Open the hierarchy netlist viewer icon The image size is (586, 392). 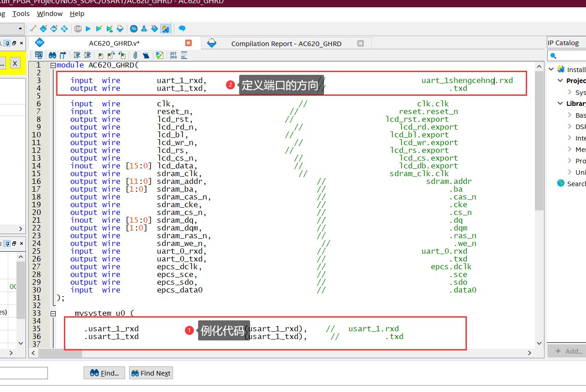(144, 29)
